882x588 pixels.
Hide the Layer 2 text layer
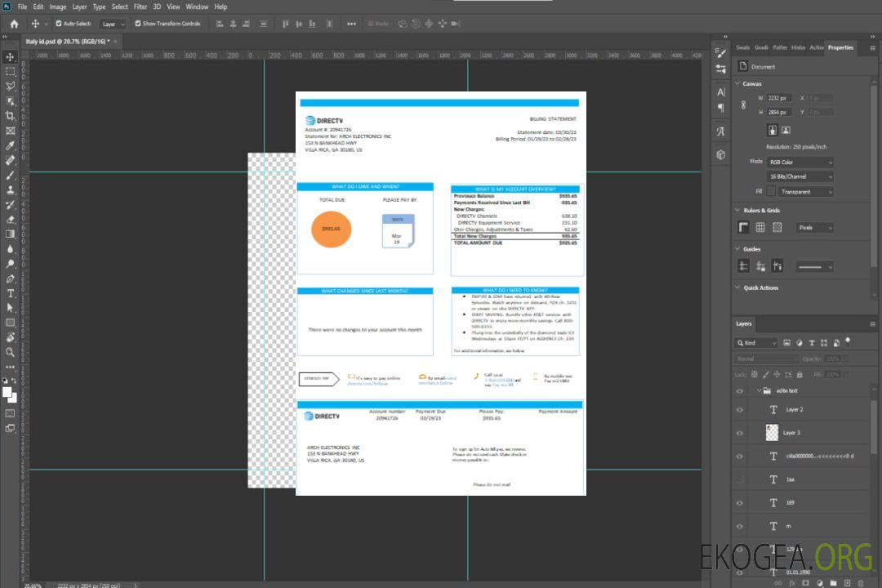pyautogui.click(x=740, y=410)
